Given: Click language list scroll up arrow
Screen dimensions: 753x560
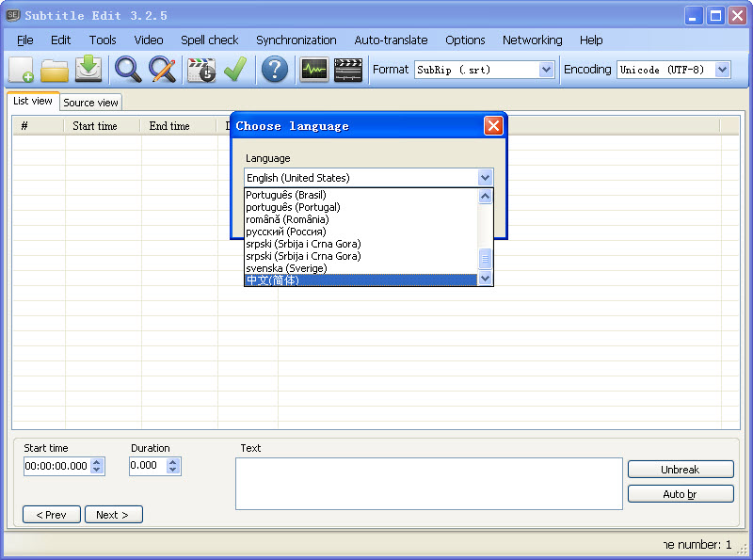Looking at the screenshot, I should (x=485, y=196).
